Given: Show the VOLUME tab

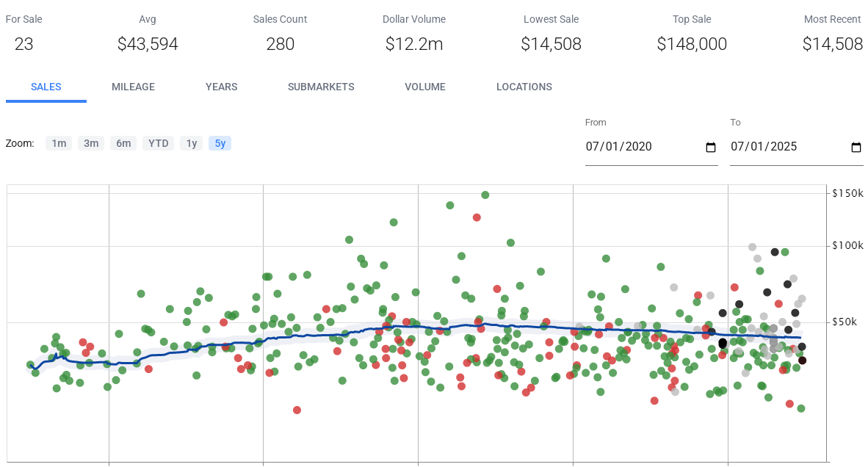Looking at the screenshot, I should (x=425, y=87).
